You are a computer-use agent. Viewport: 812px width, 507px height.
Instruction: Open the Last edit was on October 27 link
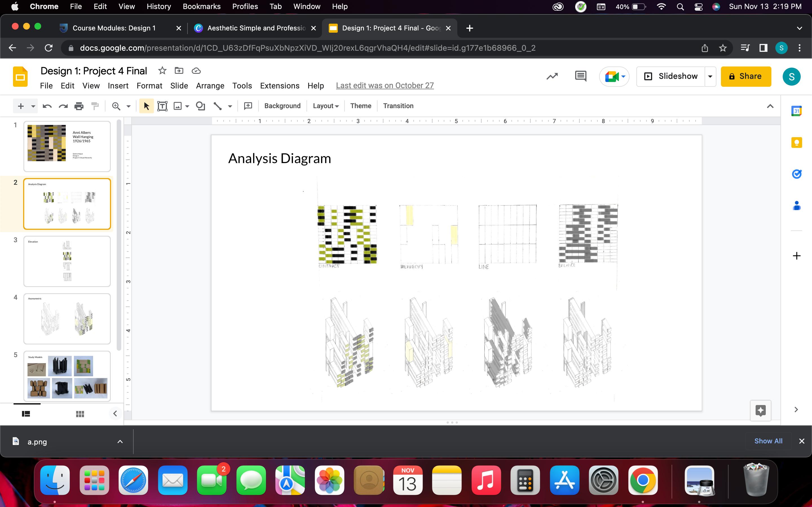385,86
